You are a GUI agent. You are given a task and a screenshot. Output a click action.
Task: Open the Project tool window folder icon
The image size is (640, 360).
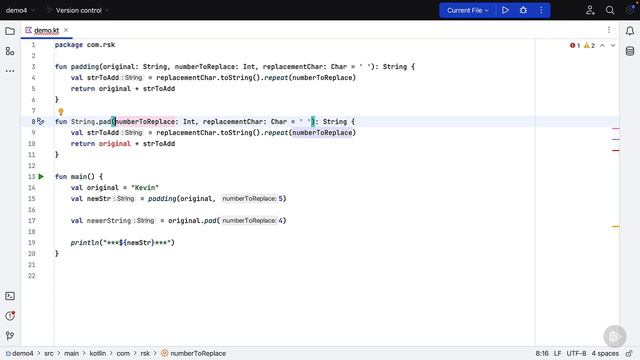point(10,31)
